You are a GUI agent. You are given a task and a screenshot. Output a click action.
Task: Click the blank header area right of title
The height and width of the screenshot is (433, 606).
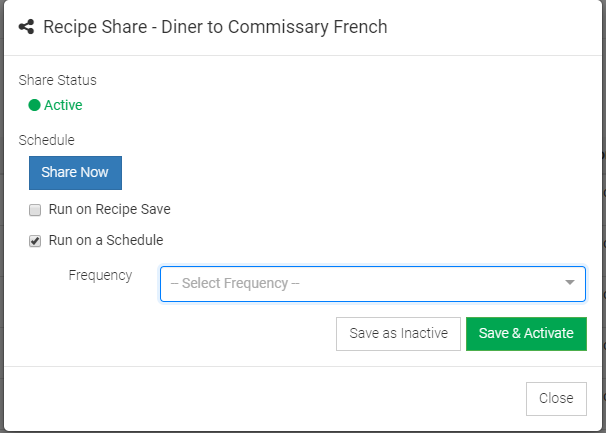[x=490, y=27]
